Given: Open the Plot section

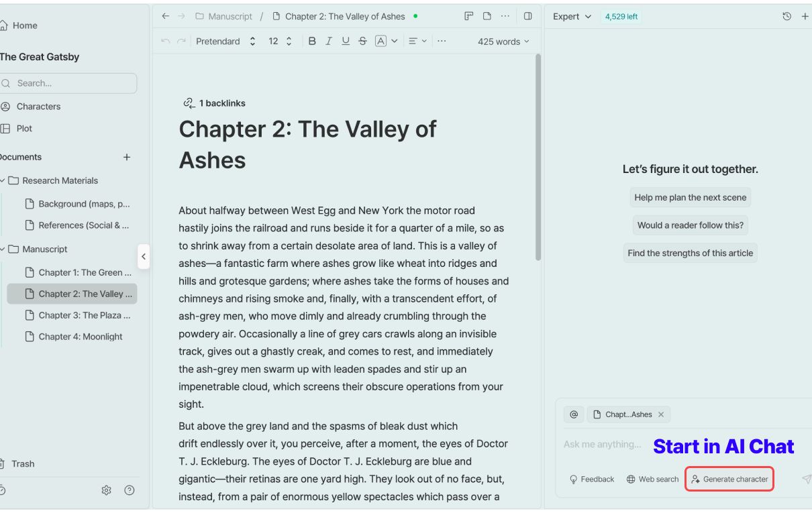Looking at the screenshot, I should pos(17,128).
